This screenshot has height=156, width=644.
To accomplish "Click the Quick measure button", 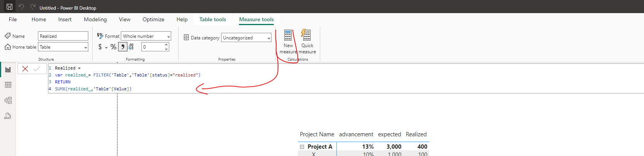I will (307, 42).
